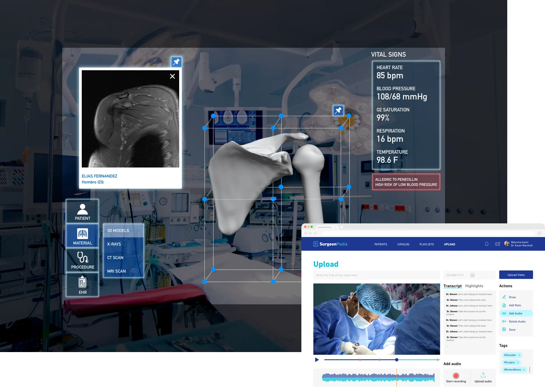Click the surgery video preview

point(377,319)
